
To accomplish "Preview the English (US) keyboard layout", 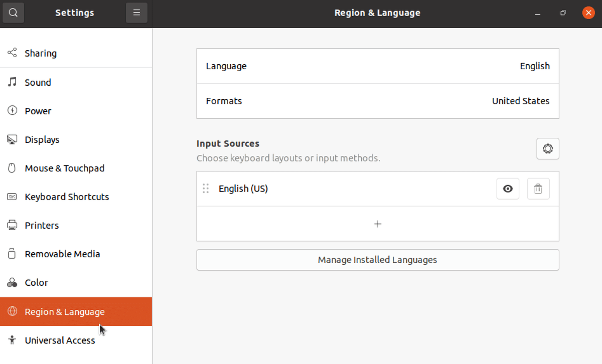I will click(508, 189).
